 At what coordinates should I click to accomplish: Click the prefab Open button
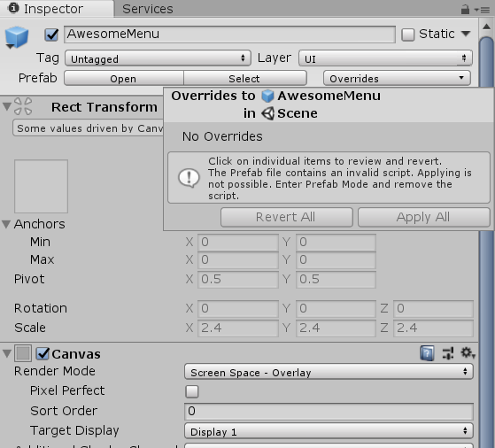123,78
